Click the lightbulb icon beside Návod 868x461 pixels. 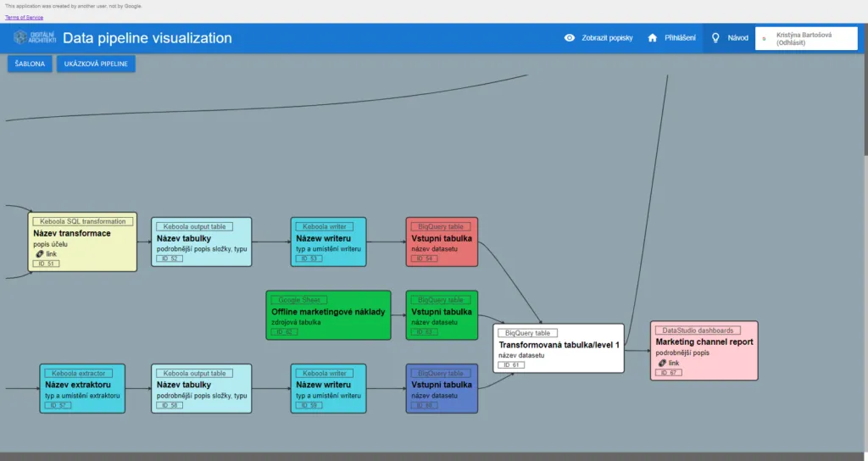(x=715, y=37)
